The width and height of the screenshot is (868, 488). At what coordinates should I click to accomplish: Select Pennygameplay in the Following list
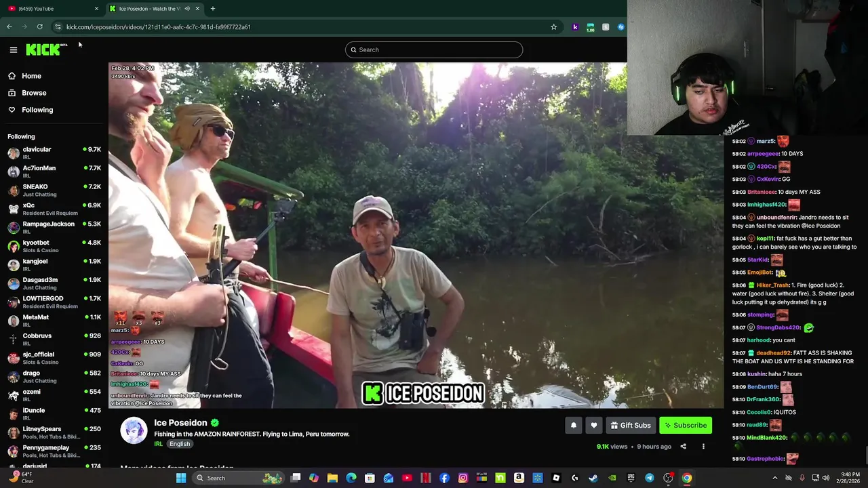click(x=54, y=451)
